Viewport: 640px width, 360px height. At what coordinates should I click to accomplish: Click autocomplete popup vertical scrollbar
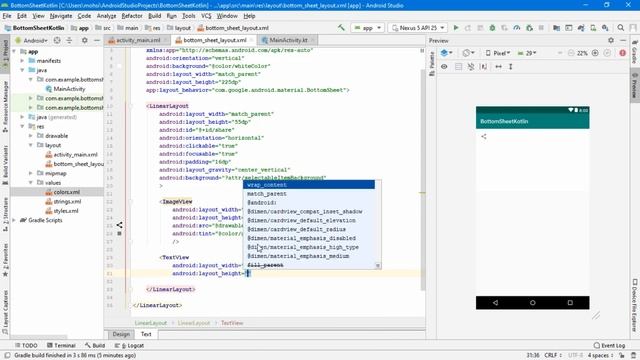(x=378, y=224)
